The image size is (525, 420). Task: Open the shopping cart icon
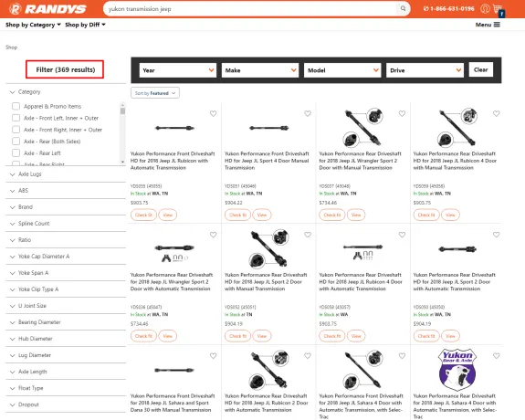tap(498, 9)
